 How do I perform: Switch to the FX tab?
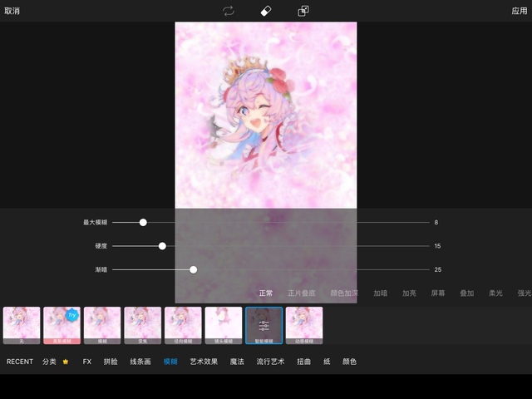(x=87, y=362)
